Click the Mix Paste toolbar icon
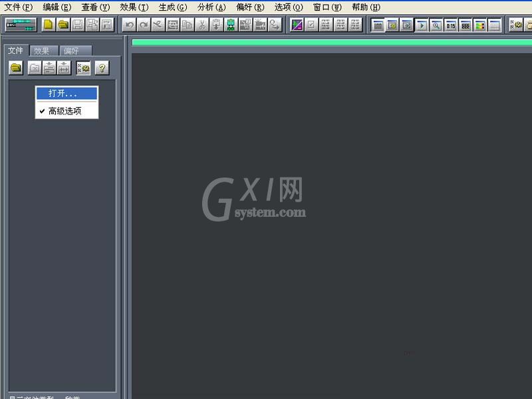 pyautogui.click(x=245, y=25)
